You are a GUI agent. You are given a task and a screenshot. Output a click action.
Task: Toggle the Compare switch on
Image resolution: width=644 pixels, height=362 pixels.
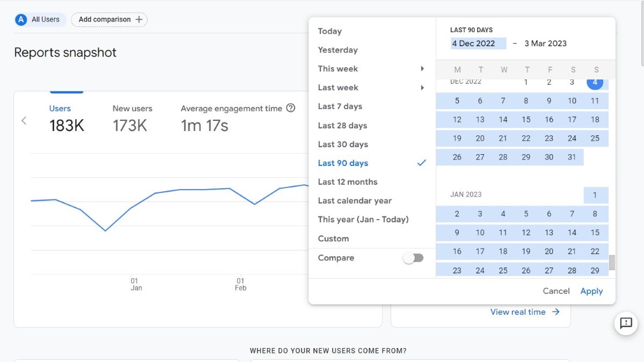[x=413, y=258]
